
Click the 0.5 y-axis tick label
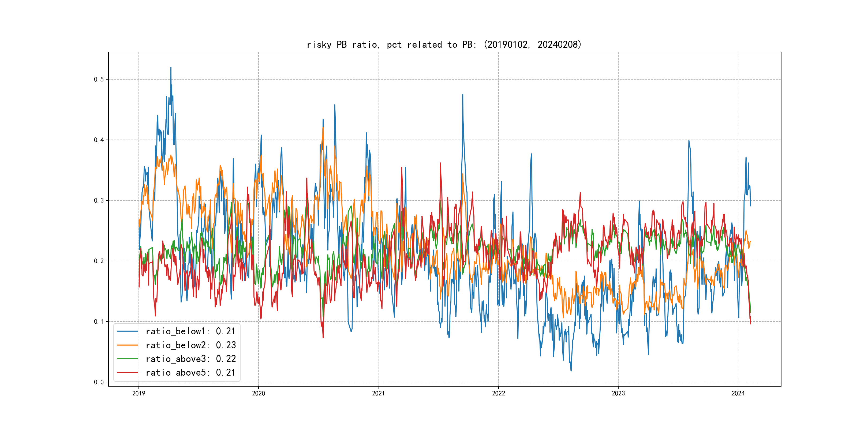coord(99,80)
